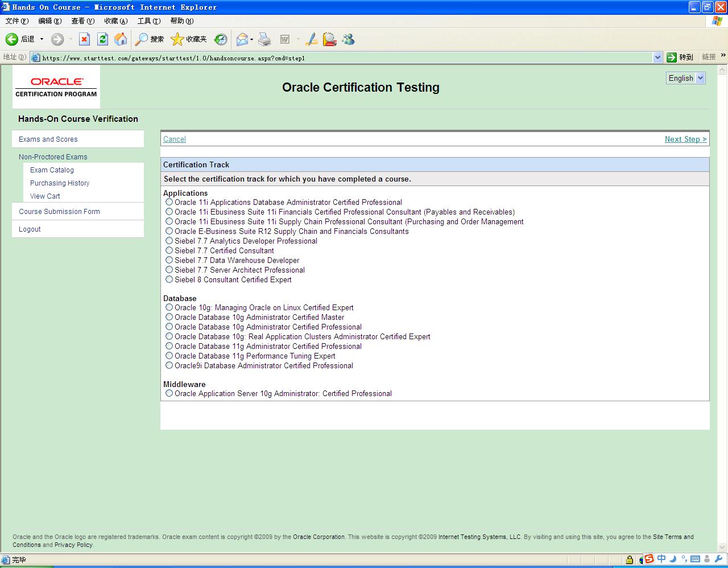Screen dimensions: 728x568
Task: Open the 文件(F) menu
Action: (17, 21)
